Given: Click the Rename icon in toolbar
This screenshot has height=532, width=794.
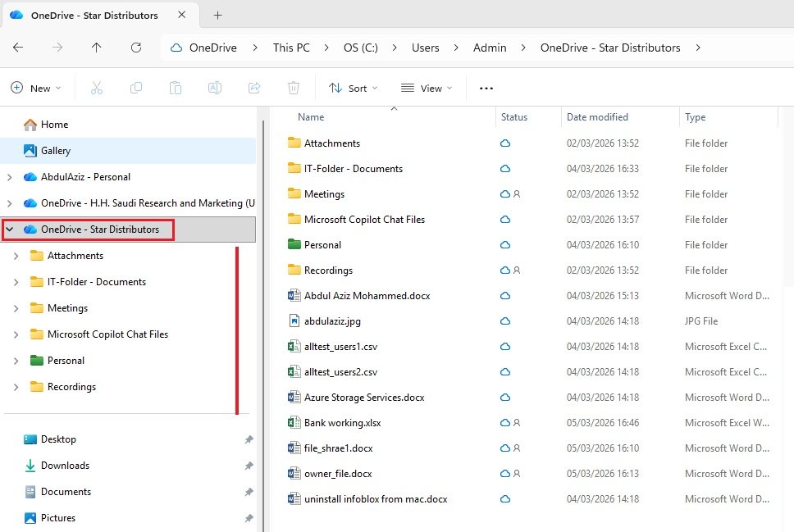Looking at the screenshot, I should pyautogui.click(x=215, y=88).
